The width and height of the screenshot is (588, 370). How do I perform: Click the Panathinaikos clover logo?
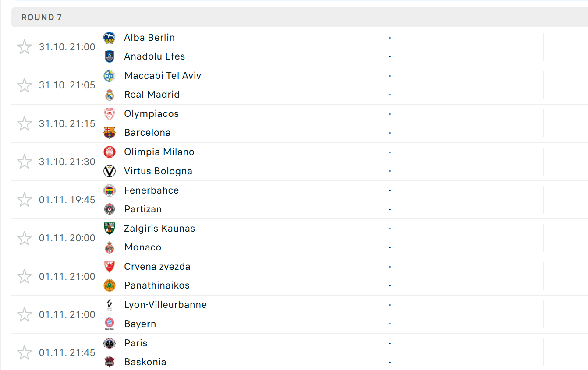tap(109, 285)
